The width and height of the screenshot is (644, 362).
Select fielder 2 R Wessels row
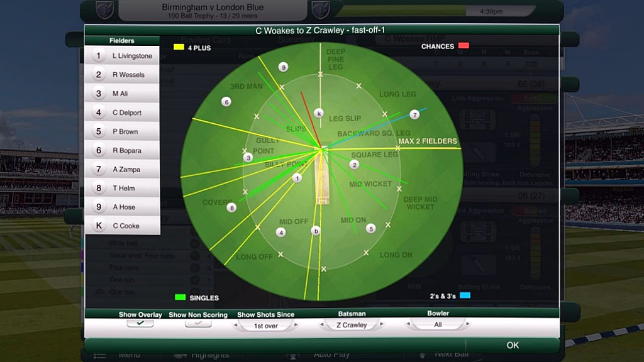tap(122, 74)
